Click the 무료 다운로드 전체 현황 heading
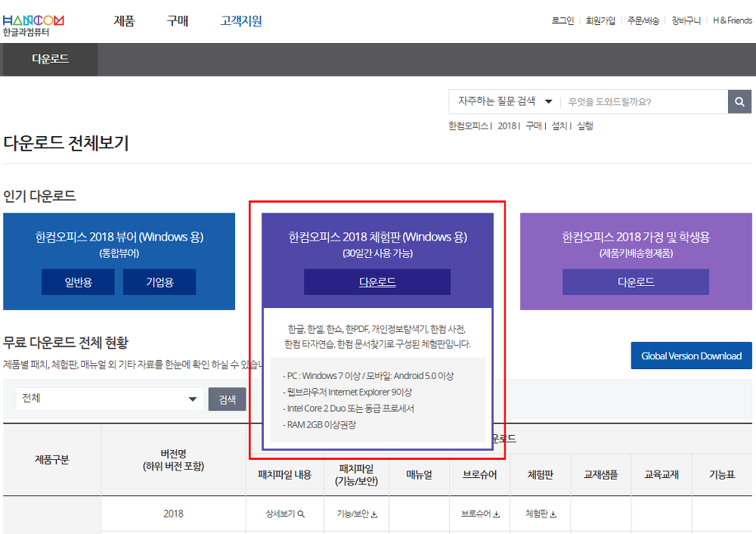Screen dimensions: 756x534 (66, 343)
